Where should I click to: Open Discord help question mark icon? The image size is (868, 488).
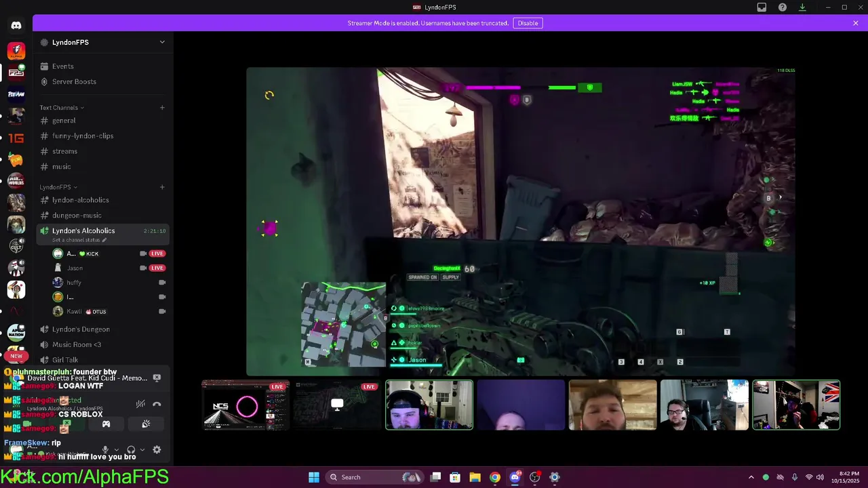pyautogui.click(x=783, y=7)
